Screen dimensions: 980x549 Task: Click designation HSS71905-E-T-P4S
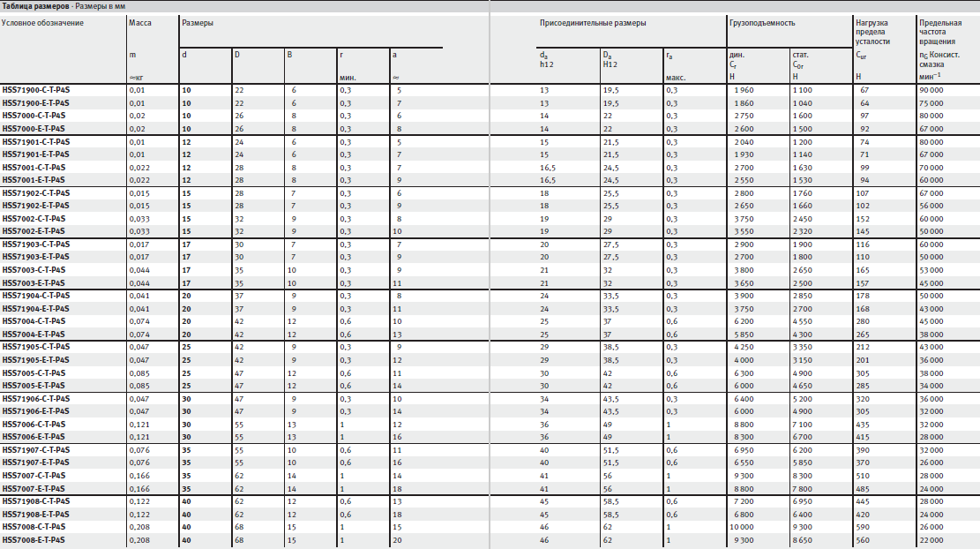coord(36,360)
